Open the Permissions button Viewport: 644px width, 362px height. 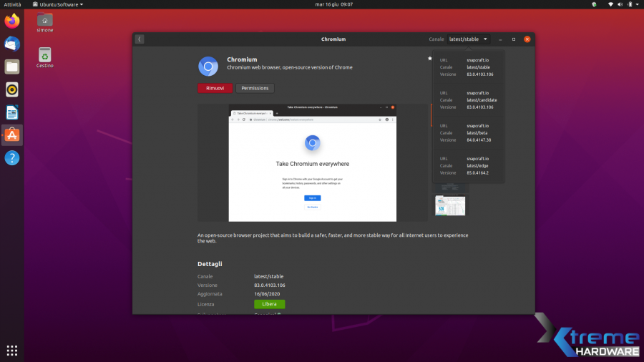click(x=255, y=88)
